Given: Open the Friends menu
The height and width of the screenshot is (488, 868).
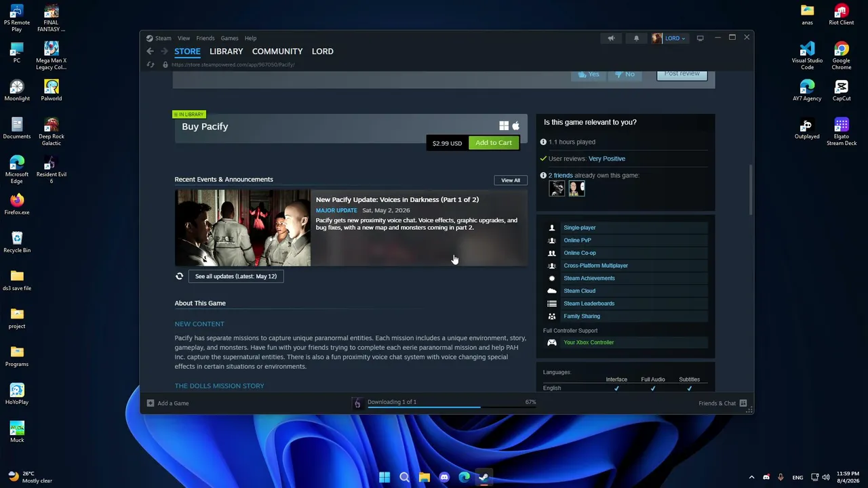Looking at the screenshot, I should [x=205, y=38].
